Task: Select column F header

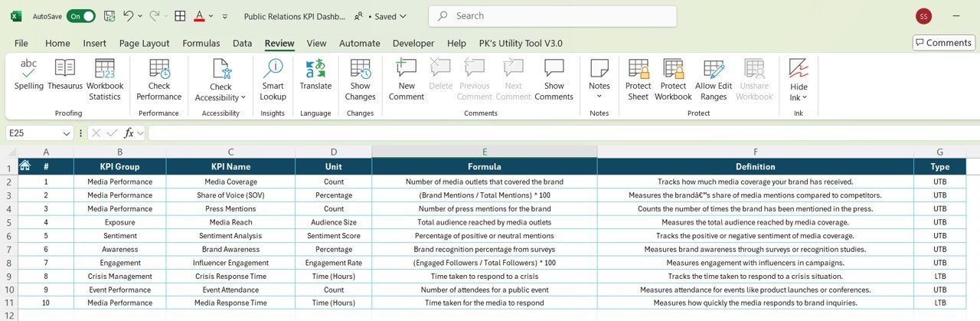Action: (756, 152)
